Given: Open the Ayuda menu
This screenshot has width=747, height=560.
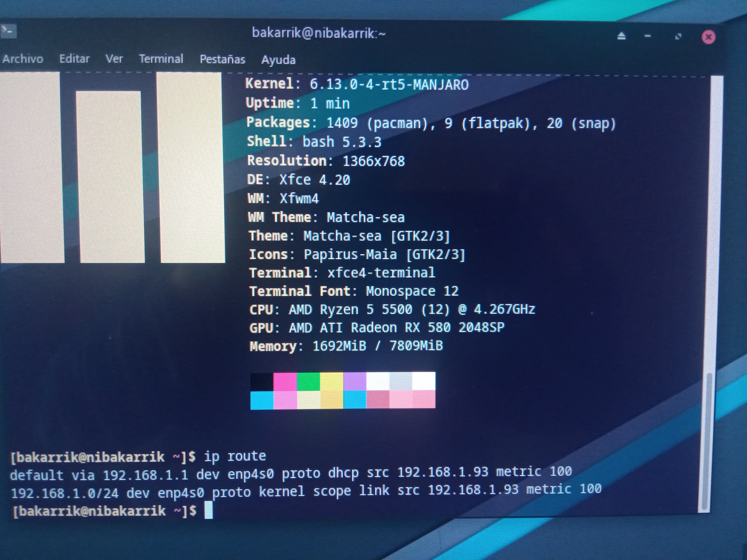Looking at the screenshot, I should click(278, 59).
